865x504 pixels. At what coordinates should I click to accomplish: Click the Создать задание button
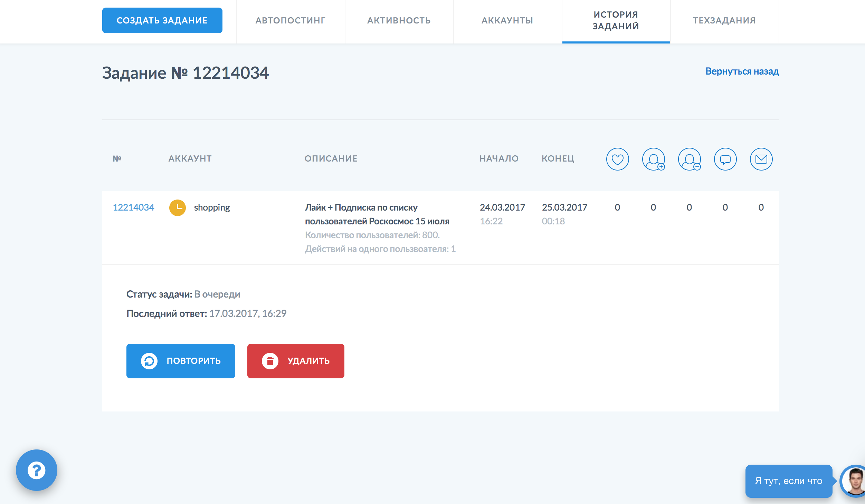tap(162, 20)
